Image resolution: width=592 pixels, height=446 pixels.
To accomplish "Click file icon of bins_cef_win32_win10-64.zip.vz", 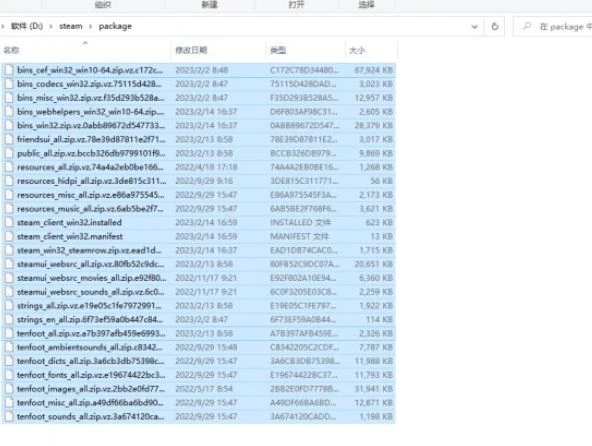I will coord(9,70).
